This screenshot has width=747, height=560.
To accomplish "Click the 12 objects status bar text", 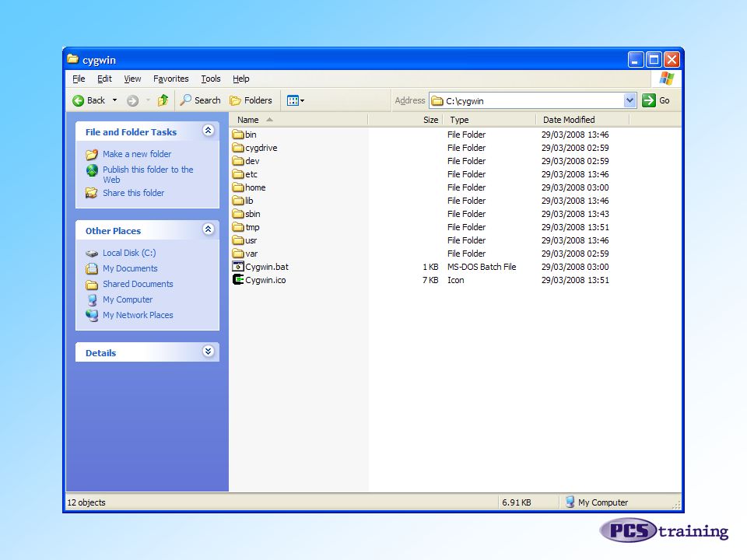I will click(x=86, y=502).
